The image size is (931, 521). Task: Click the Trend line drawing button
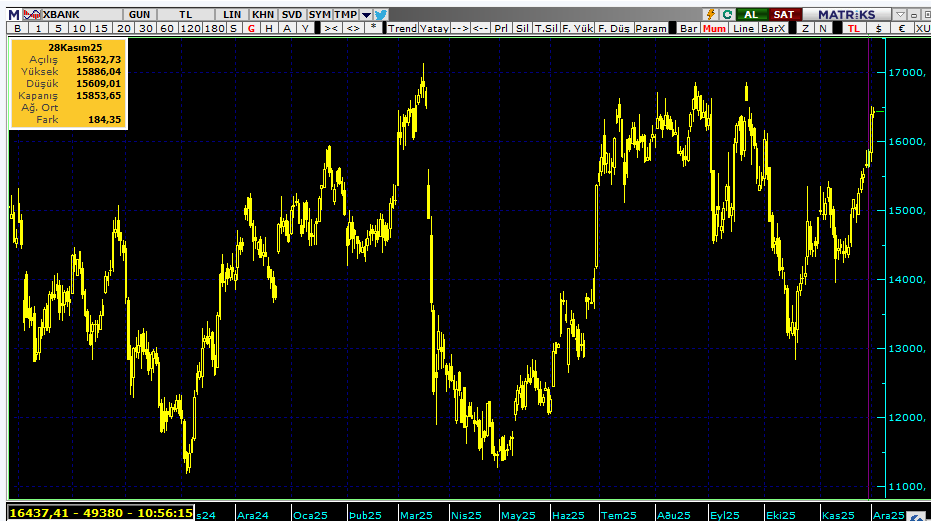402,29
